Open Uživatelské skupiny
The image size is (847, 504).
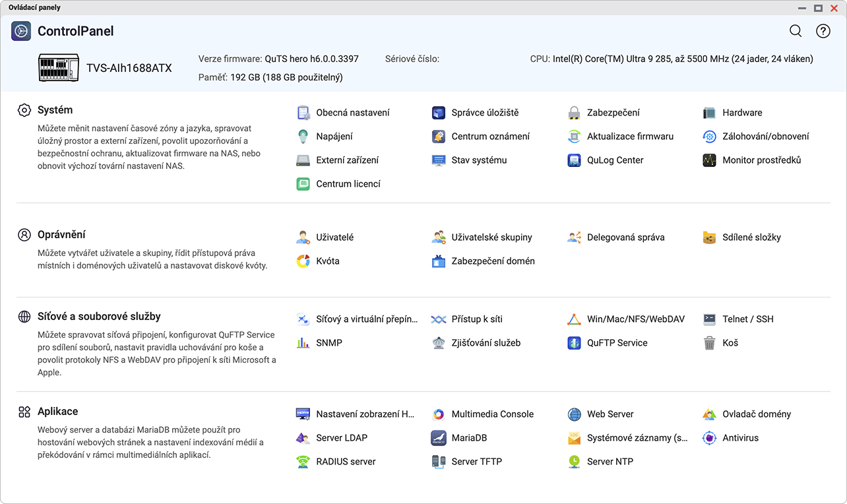(x=491, y=237)
